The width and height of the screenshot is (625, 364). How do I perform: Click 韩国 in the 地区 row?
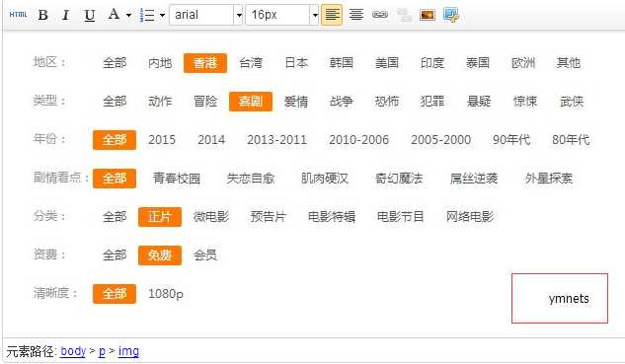(x=342, y=63)
